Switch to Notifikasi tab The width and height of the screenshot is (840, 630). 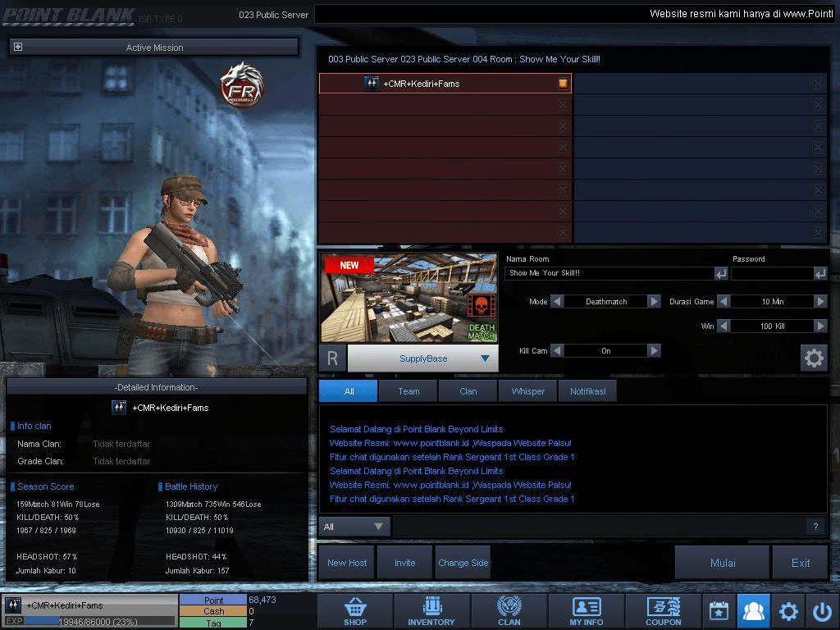587,391
